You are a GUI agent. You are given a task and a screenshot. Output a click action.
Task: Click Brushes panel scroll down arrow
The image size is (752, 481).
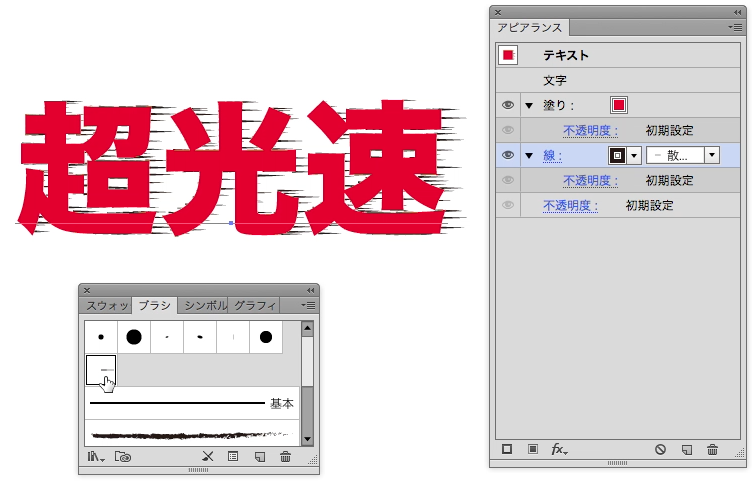[x=307, y=439]
